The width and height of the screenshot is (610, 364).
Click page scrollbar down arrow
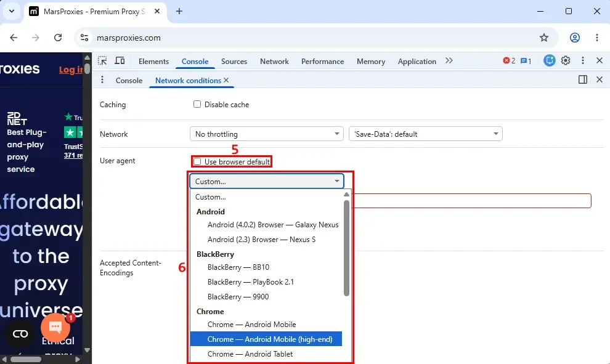click(87, 350)
